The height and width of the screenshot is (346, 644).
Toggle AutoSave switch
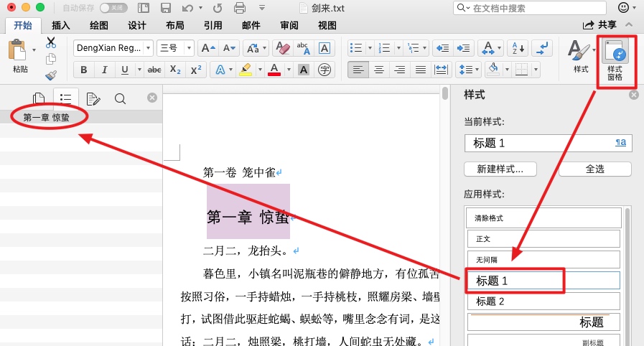point(113,8)
